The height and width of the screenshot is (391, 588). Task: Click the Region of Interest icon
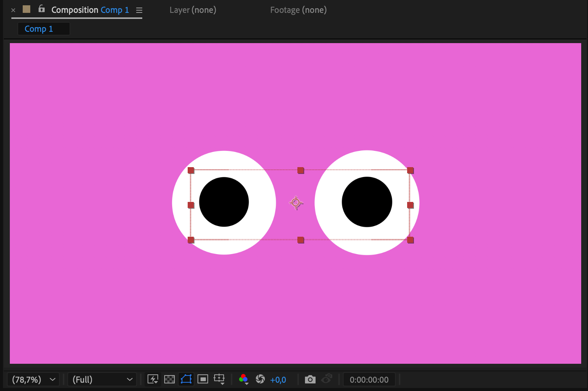coord(203,379)
